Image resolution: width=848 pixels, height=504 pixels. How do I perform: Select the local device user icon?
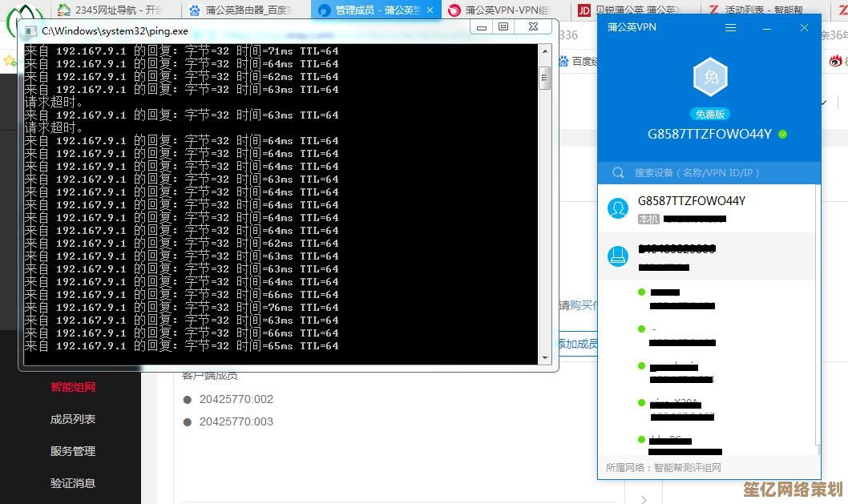[618, 208]
